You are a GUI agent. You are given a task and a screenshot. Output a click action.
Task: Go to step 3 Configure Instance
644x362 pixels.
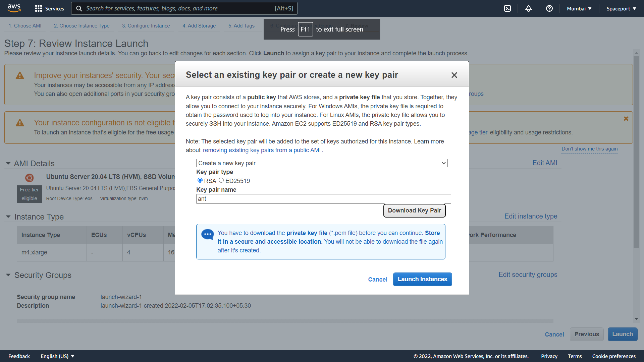click(146, 26)
